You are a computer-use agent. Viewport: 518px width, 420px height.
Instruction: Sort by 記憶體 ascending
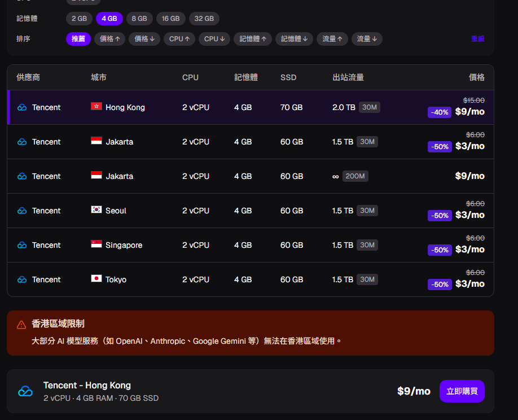click(253, 39)
